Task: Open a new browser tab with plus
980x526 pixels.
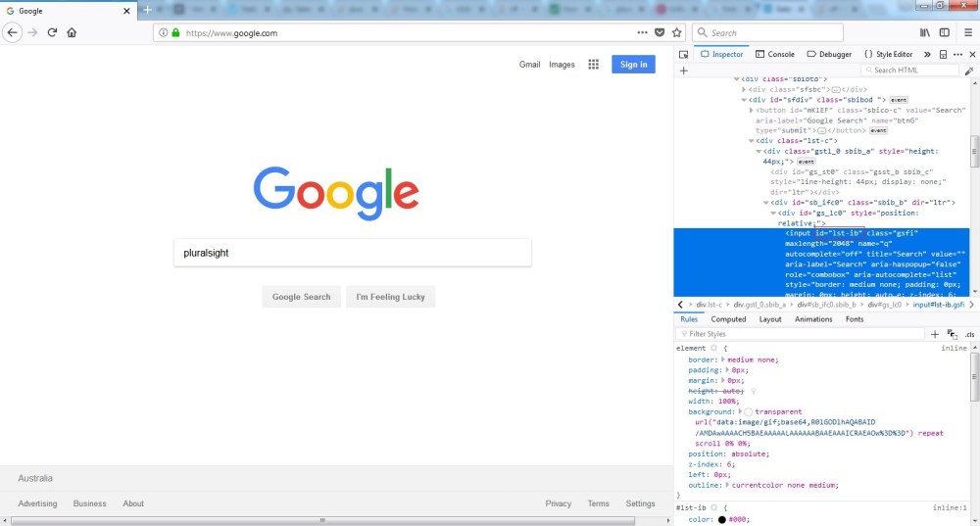Action: (x=148, y=10)
